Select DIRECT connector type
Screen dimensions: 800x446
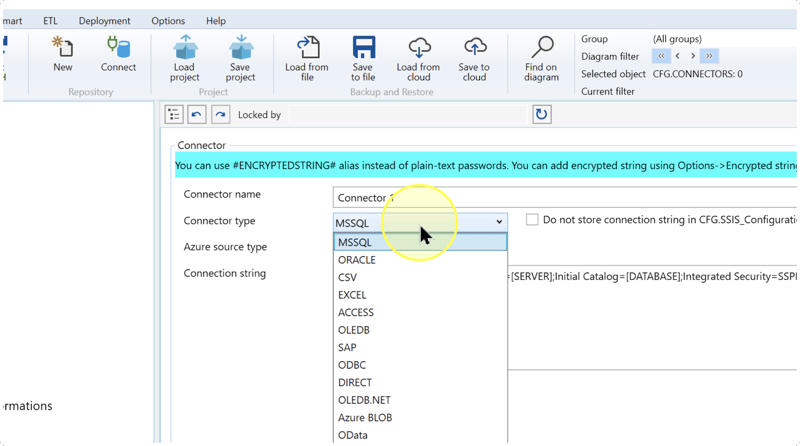(x=420, y=382)
